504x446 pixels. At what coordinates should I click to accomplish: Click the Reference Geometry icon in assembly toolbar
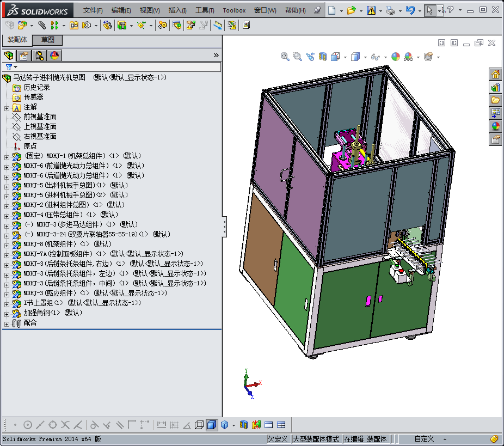click(142, 25)
